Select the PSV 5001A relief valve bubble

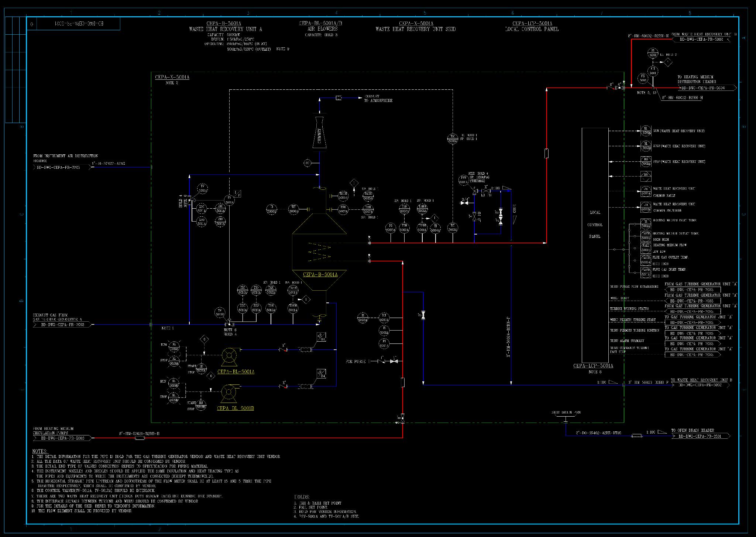click(x=463, y=180)
